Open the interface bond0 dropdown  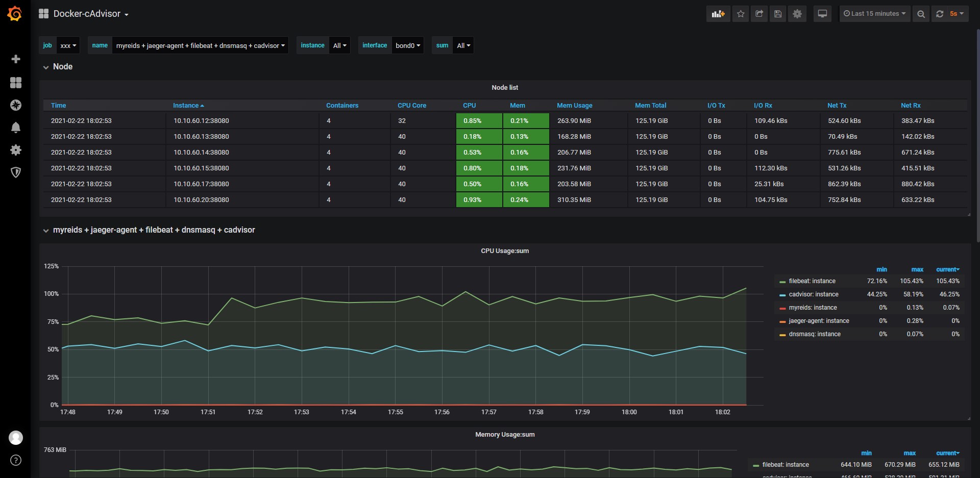pos(407,45)
